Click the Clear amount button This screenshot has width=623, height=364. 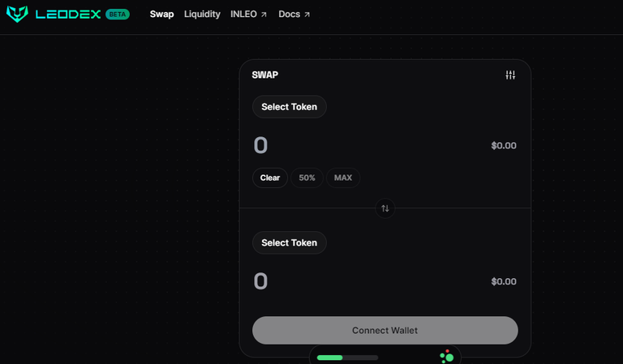tap(270, 178)
